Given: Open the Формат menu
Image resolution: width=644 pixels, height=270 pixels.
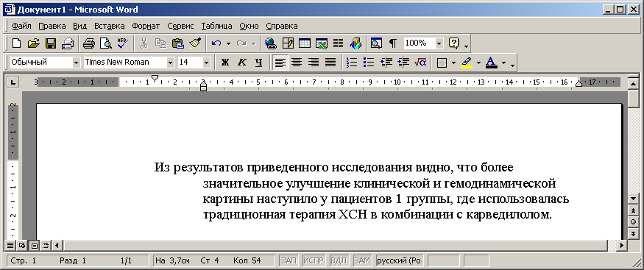Looking at the screenshot, I should [146, 26].
